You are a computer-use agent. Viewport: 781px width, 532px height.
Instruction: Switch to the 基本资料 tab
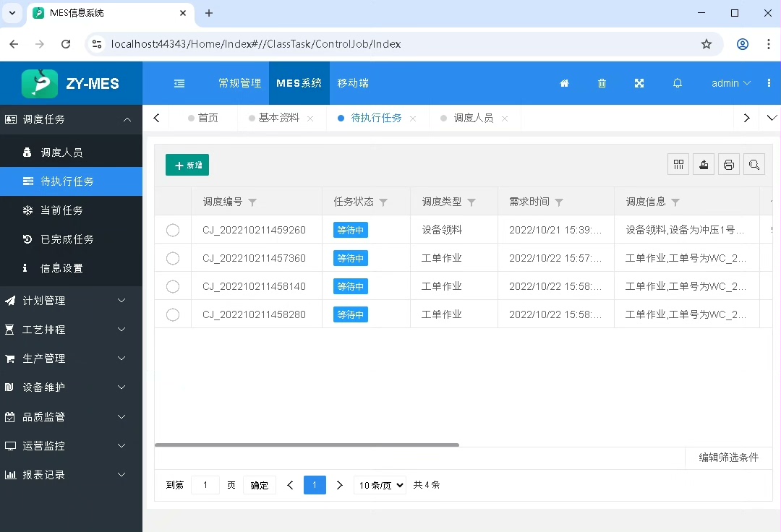tap(278, 118)
